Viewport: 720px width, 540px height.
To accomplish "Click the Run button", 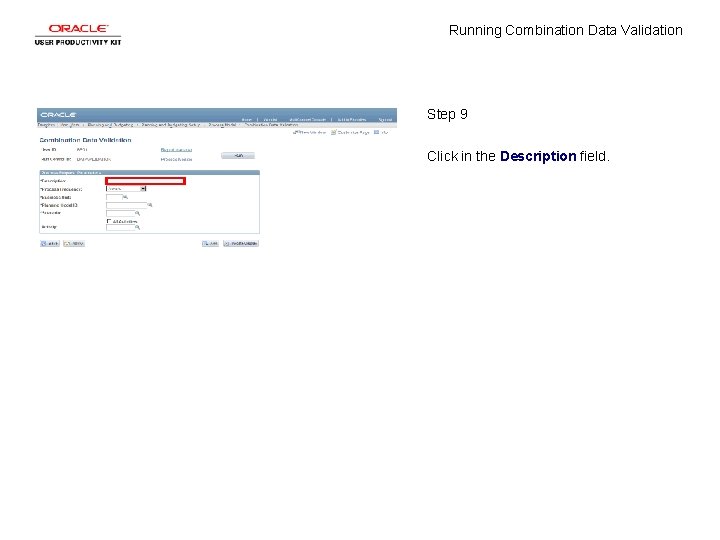I will [238, 156].
